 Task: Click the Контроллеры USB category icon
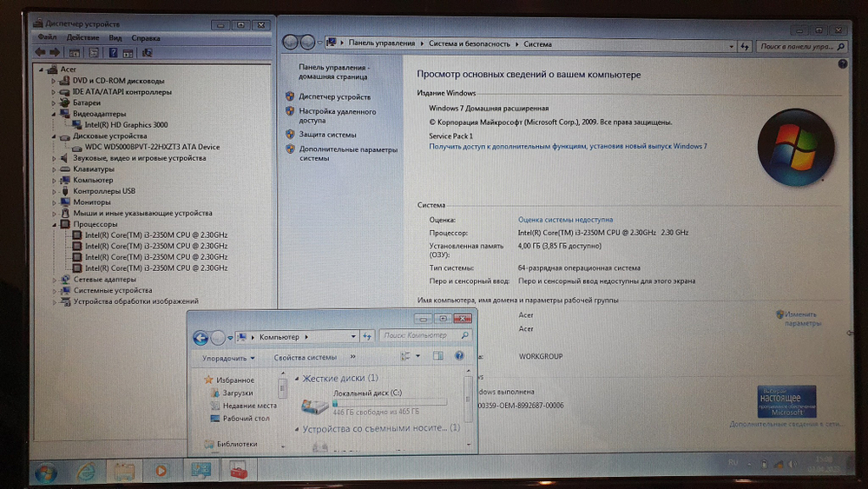click(65, 191)
